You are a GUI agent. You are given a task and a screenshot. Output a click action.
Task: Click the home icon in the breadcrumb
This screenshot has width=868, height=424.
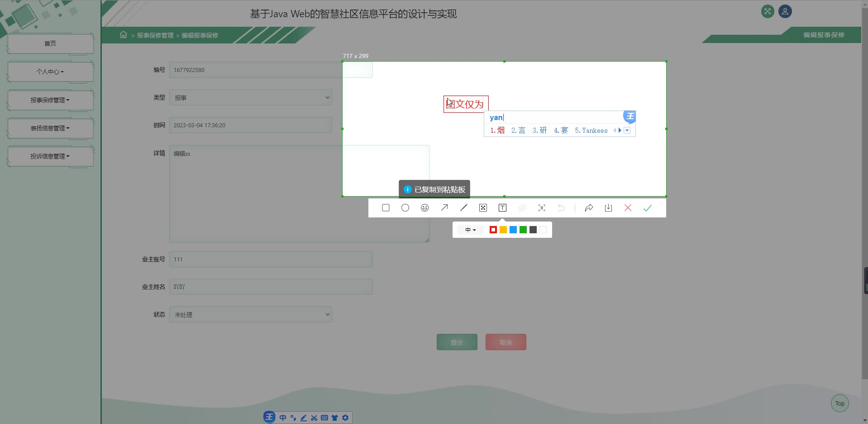point(123,35)
